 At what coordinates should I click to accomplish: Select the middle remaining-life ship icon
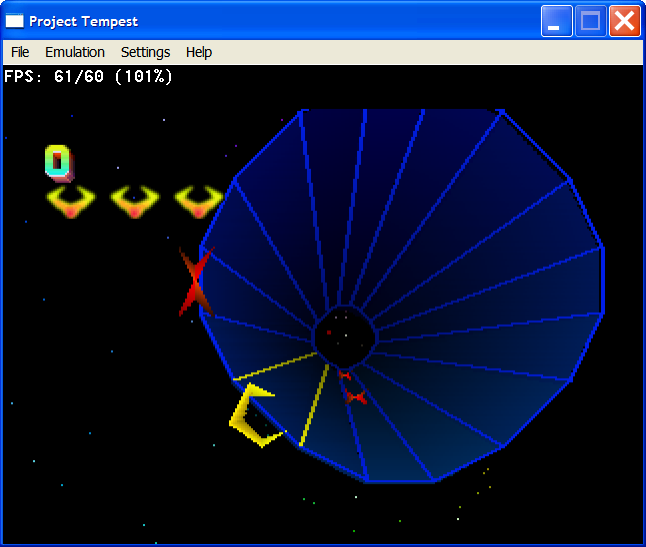pyautogui.click(x=135, y=202)
